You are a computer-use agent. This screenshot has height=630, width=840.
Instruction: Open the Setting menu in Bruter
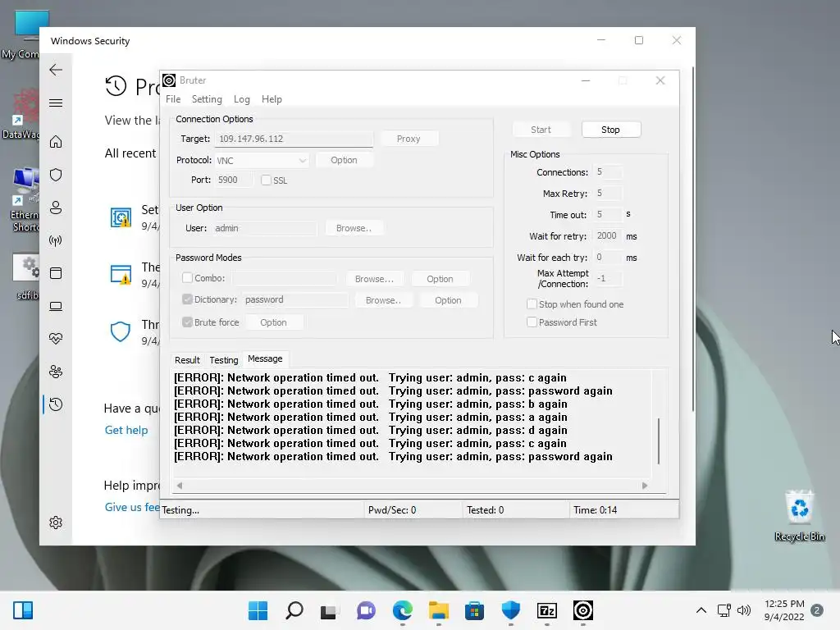click(207, 99)
